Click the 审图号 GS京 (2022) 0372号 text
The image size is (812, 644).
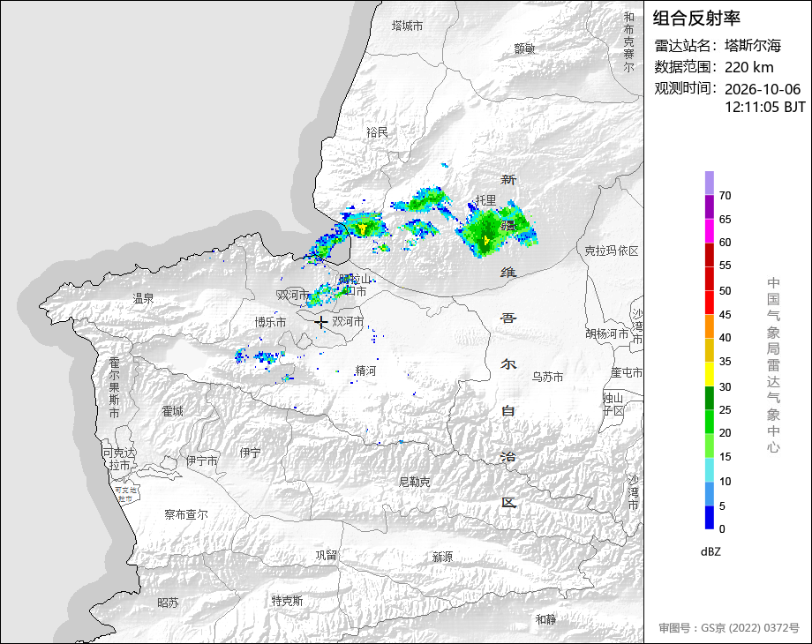[x=729, y=628]
